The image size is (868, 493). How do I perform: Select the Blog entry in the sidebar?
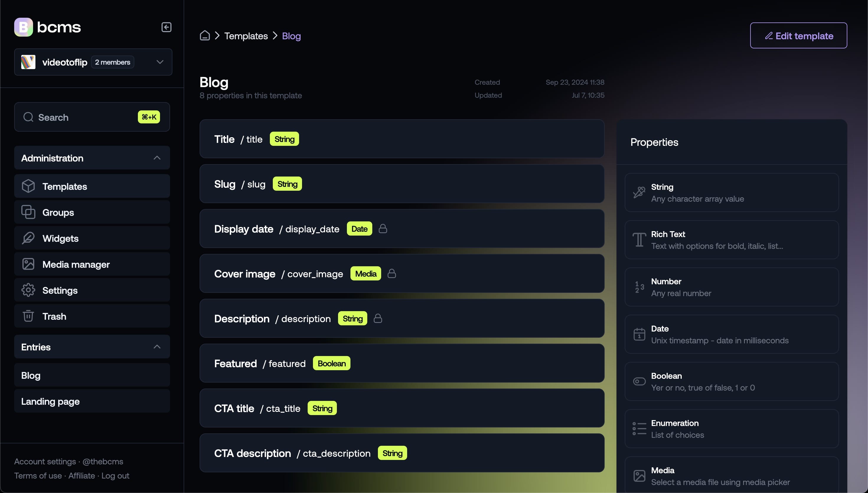30,375
